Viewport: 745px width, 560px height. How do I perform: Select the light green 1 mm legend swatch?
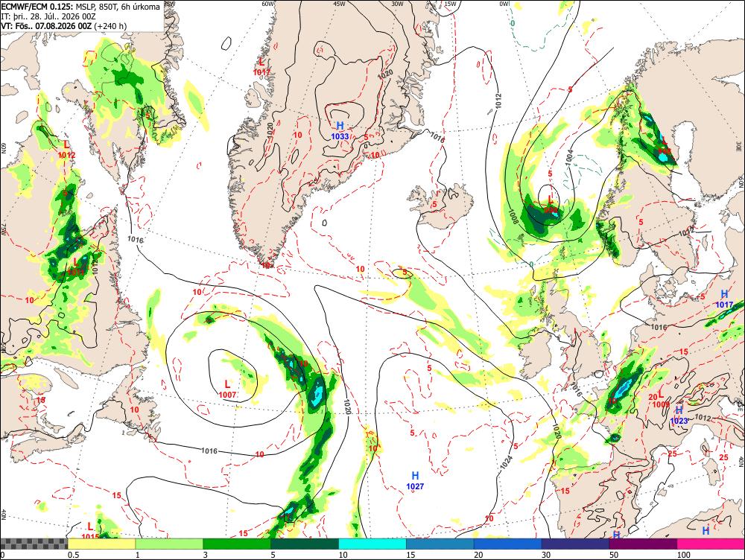[x=169, y=544]
